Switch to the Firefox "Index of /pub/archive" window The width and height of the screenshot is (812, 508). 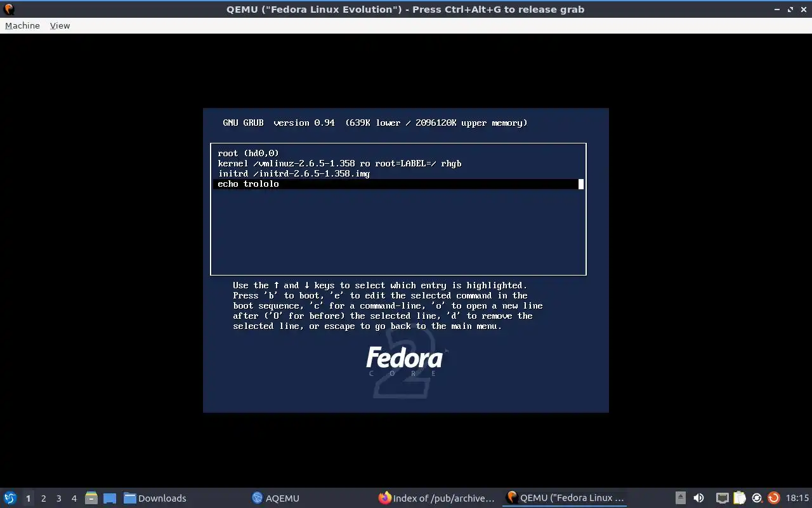point(436,498)
